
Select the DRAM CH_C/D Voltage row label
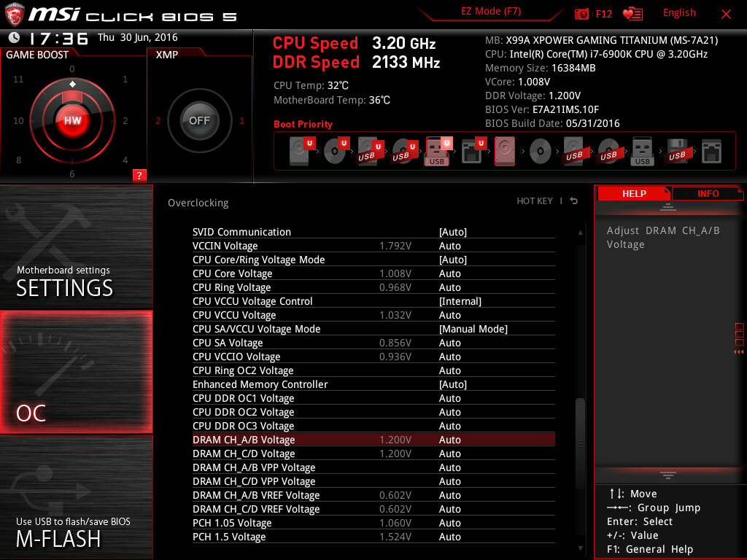[x=244, y=454]
